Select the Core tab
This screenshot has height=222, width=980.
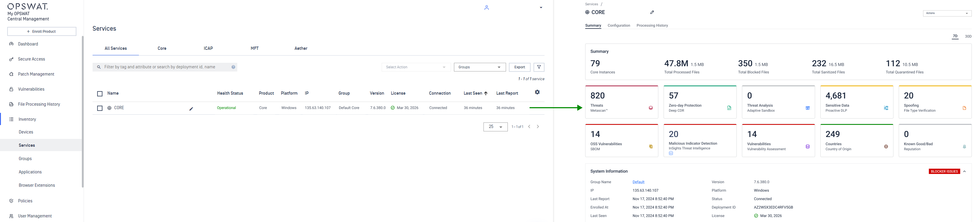click(162, 48)
